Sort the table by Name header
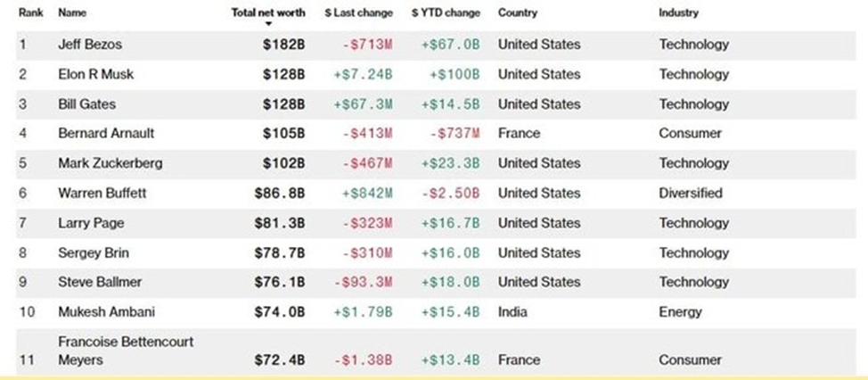 pyautogui.click(x=72, y=13)
